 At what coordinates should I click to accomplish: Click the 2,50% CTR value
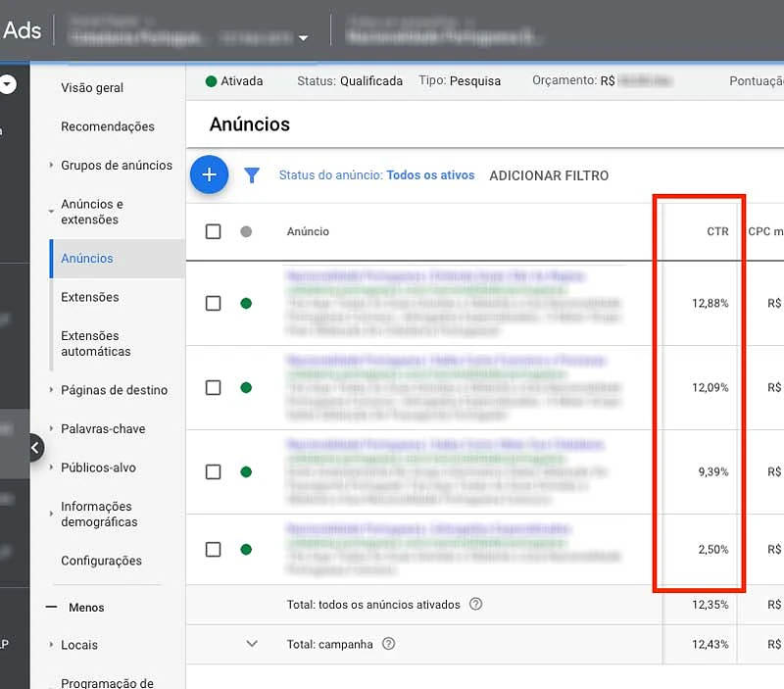(x=713, y=550)
